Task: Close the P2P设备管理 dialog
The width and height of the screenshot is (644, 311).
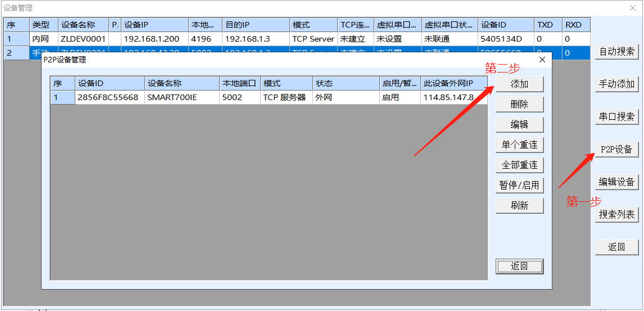Action: click(x=542, y=60)
